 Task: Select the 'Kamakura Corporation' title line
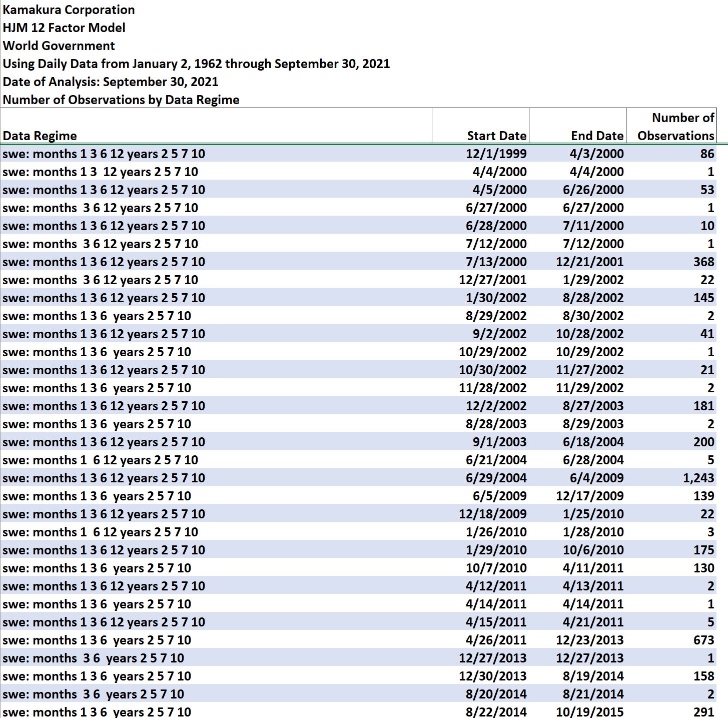tap(69, 10)
